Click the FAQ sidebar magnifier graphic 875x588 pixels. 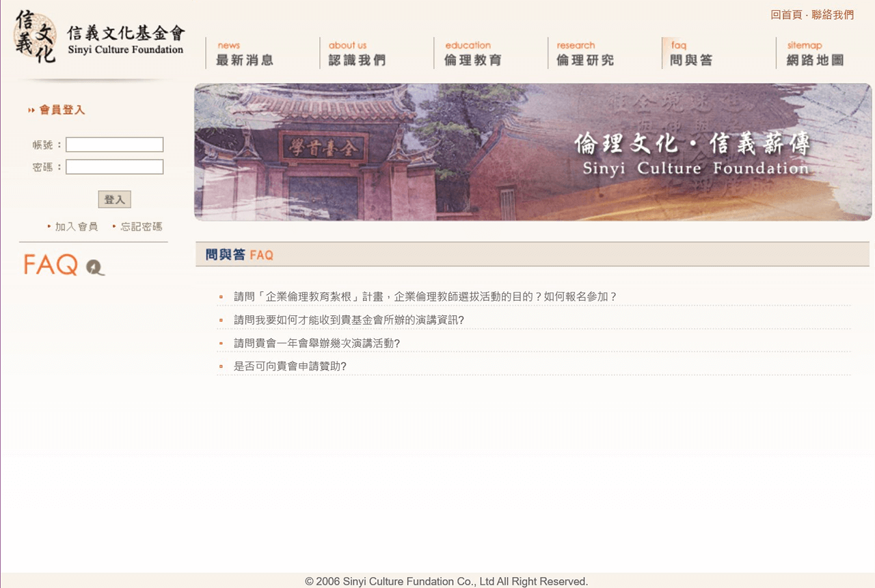pos(95,267)
